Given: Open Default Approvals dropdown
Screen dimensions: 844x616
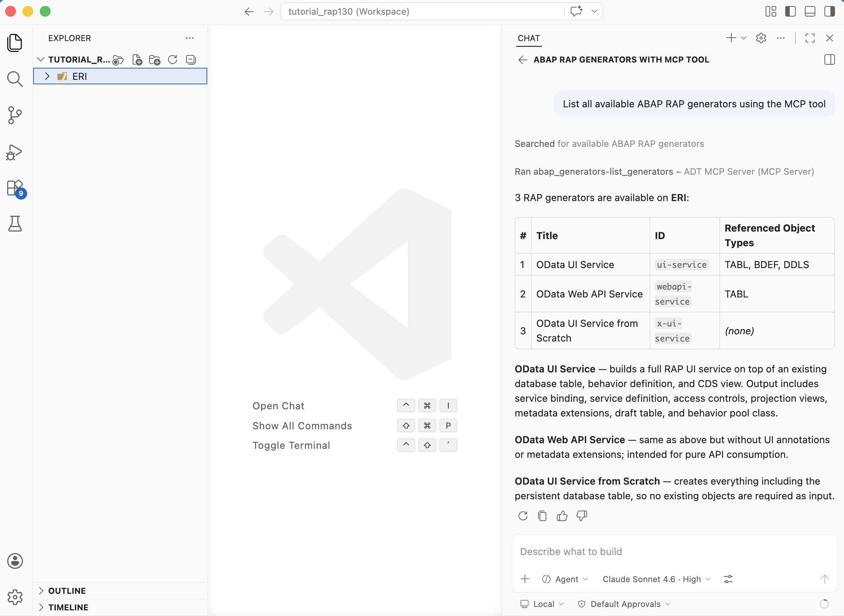Looking at the screenshot, I should click(x=624, y=604).
